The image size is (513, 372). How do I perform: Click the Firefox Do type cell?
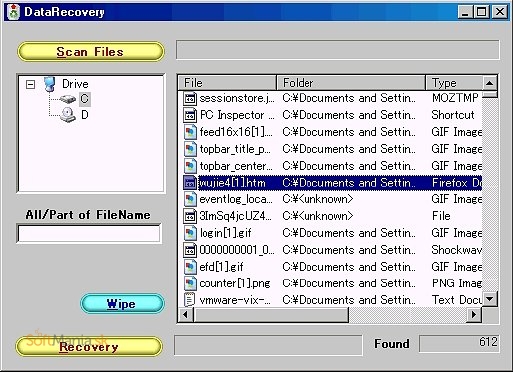pyautogui.click(x=457, y=183)
